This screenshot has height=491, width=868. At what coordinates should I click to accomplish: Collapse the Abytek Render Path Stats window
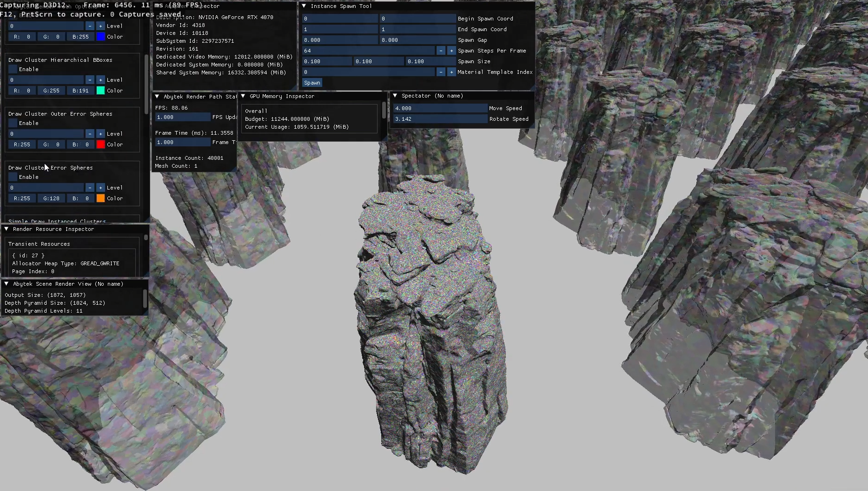tap(157, 97)
